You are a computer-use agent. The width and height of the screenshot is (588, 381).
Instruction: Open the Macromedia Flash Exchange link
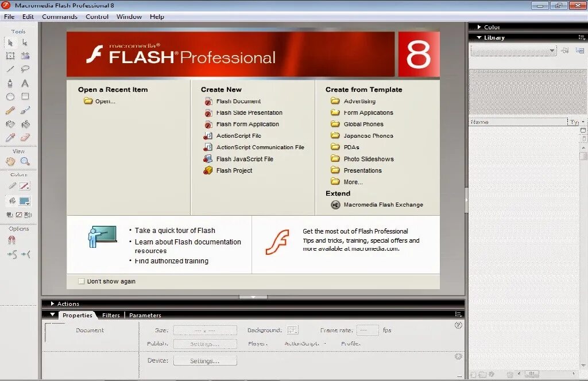(377, 204)
